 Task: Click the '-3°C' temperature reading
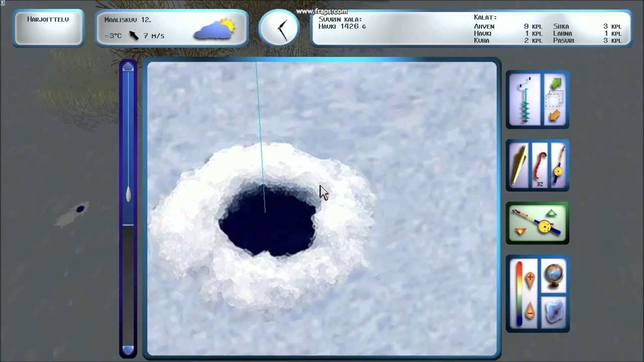pos(113,36)
